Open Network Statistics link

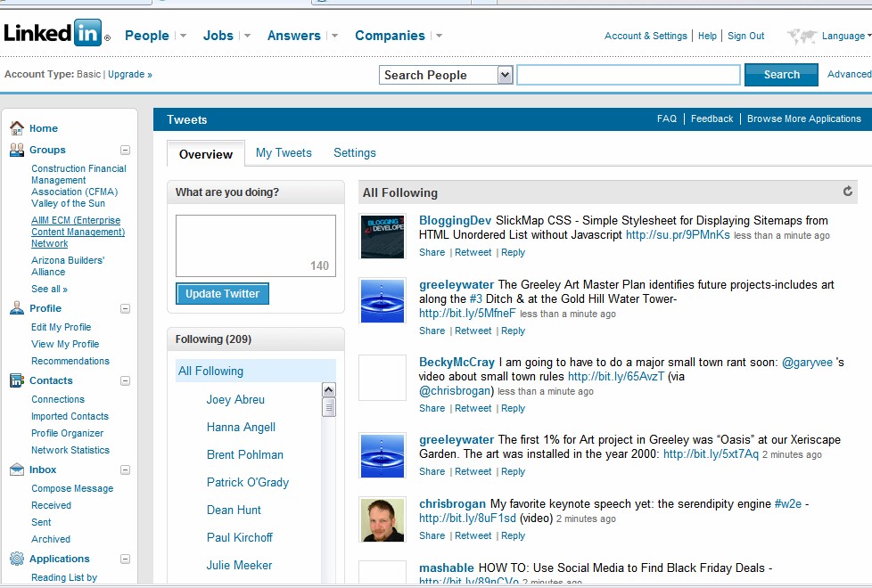70,450
